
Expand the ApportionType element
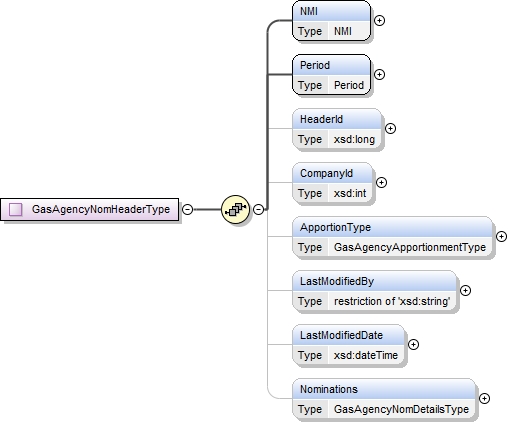pos(501,237)
